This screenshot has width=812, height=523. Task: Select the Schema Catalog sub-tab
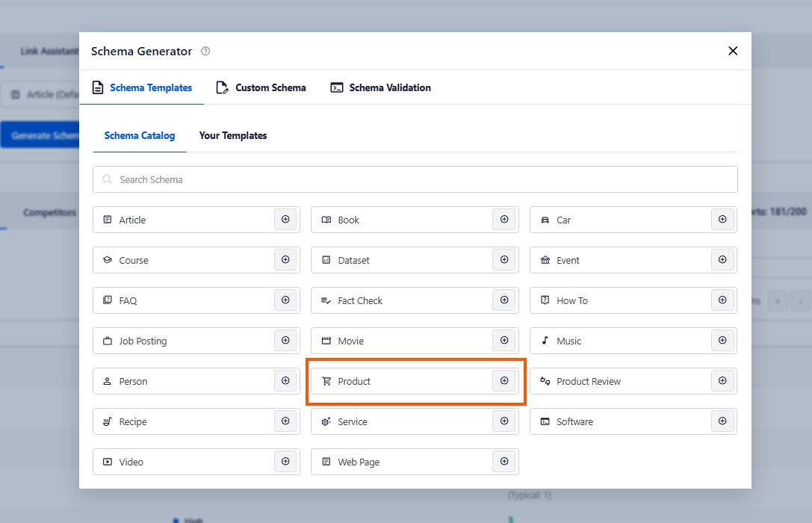tap(140, 135)
